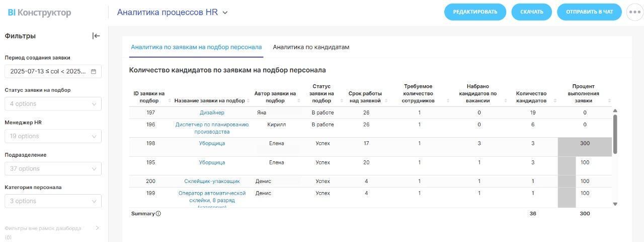Click candidates count cell 19
Image resolution: width=644 pixels, height=242 pixels.
(x=533, y=113)
